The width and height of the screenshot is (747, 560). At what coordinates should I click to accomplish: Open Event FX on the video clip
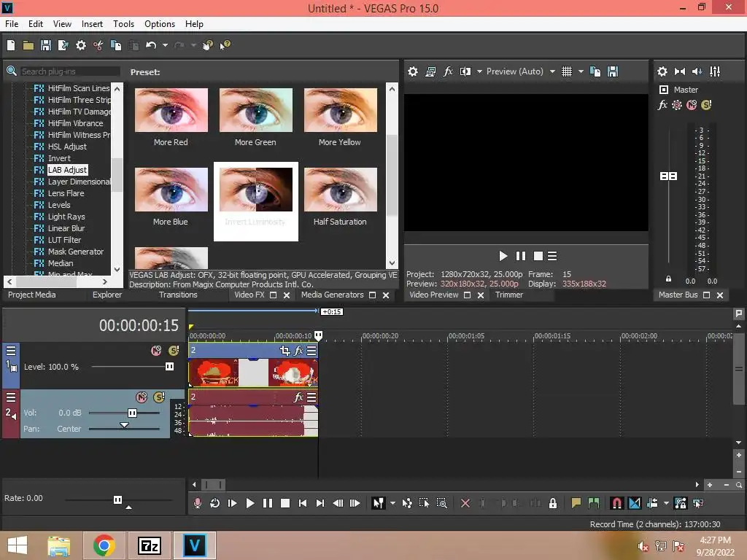pos(298,351)
